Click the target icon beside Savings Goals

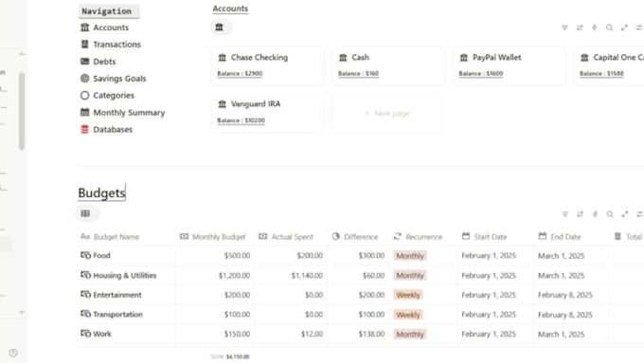click(84, 79)
